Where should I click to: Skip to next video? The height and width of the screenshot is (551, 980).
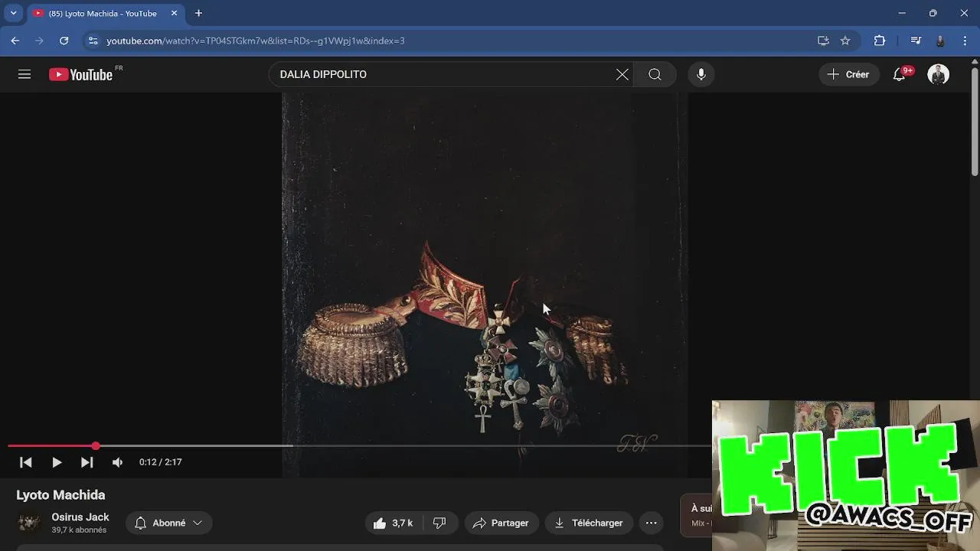(87, 462)
